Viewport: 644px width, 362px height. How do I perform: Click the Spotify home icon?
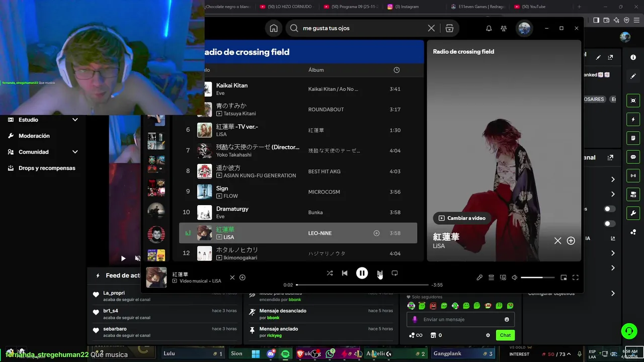[x=274, y=28]
